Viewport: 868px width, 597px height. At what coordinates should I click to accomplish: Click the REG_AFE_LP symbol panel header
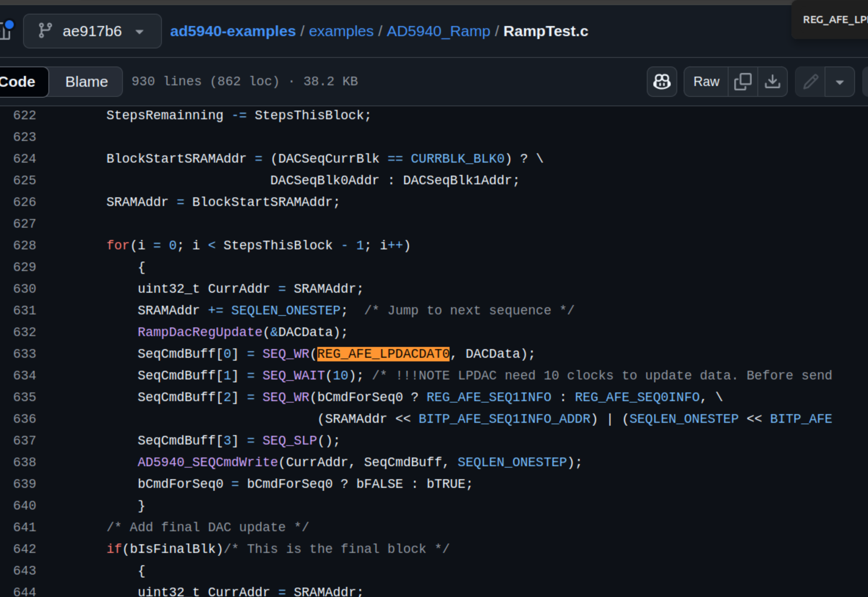click(x=835, y=20)
